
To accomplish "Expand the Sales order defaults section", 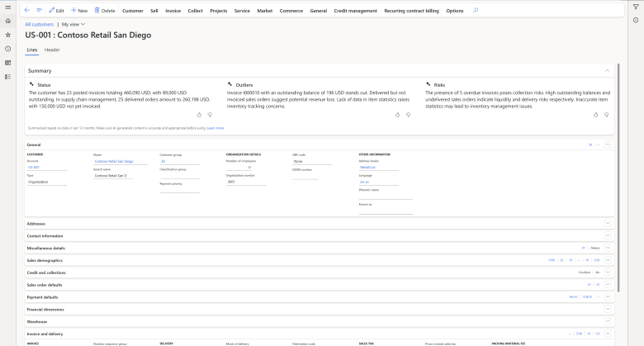I will tap(608, 284).
